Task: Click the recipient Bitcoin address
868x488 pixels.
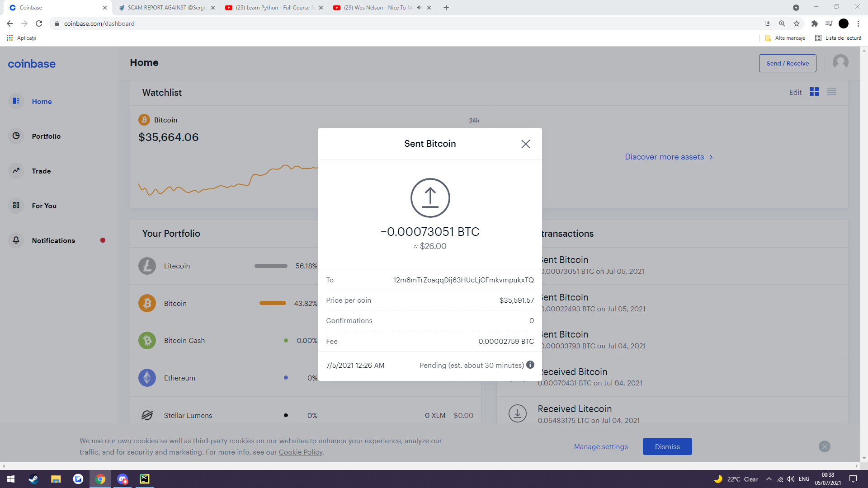Action: (x=463, y=280)
